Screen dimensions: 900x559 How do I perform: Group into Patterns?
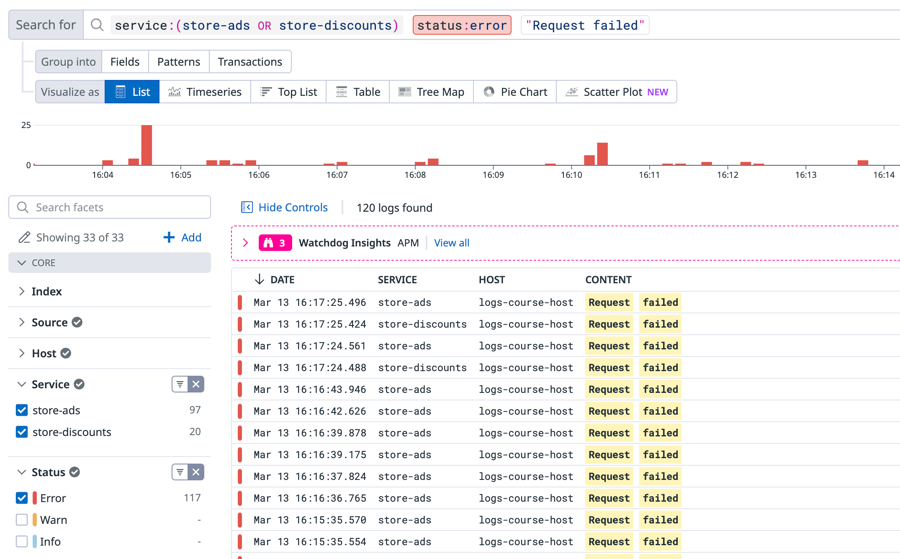click(x=179, y=61)
